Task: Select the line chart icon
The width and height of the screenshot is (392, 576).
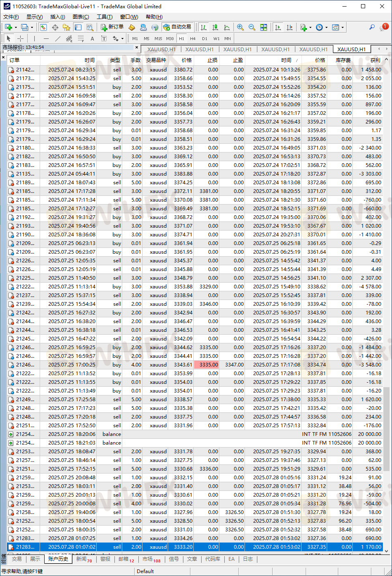Action: [x=227, y=27]
